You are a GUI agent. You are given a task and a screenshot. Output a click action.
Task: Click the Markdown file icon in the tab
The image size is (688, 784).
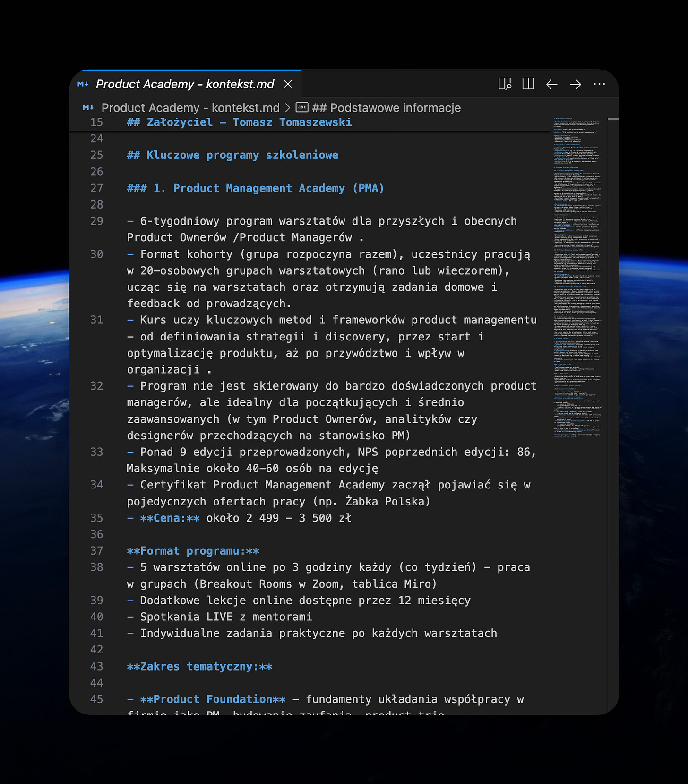click(x=83, y=84)
